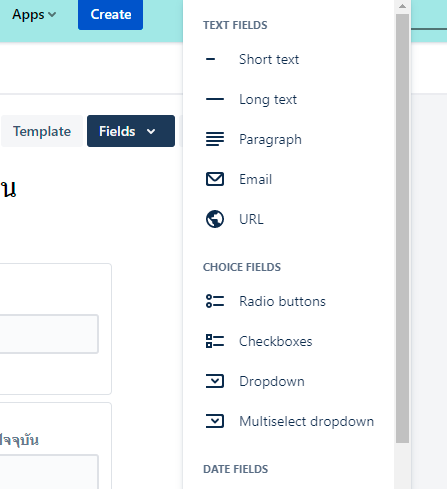Click the scrollbar up arrow
Viewport: 447px width, 489px height.
tap(402, 6)
